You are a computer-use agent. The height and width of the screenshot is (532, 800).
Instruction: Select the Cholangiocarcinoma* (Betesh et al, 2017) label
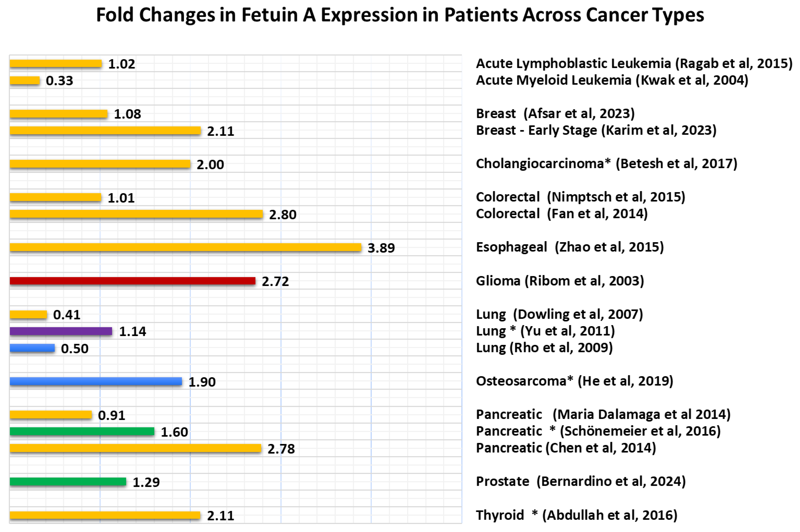606,164
